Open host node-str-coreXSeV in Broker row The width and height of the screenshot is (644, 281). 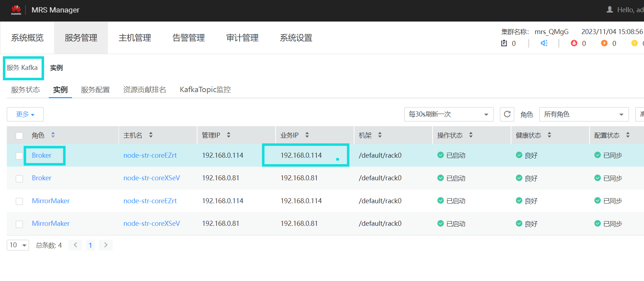[152, 178]
